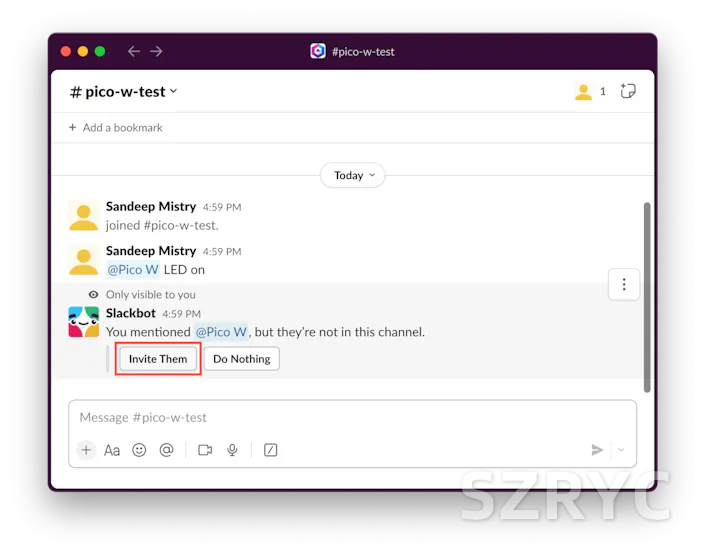Go back using the history back arrow
Image resolution: width=705 pixels, height=555 pixels.
point(134,51)
